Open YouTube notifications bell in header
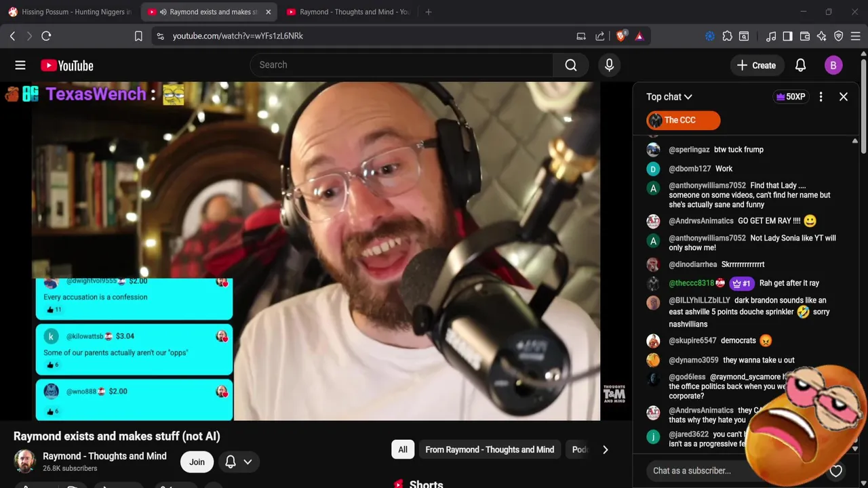The image size is (868, 488). coord(800,65)
